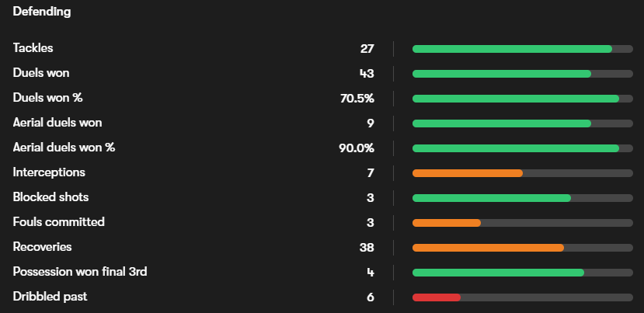Click Possession won final 3rd label
The width and height of the screenshot is (644, 313).
pos(80,272)
